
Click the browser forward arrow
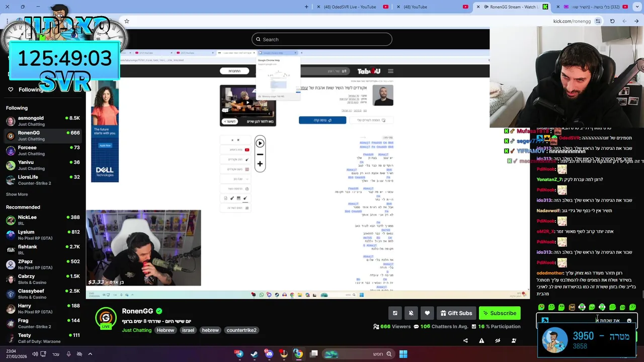tap(624, 21)
